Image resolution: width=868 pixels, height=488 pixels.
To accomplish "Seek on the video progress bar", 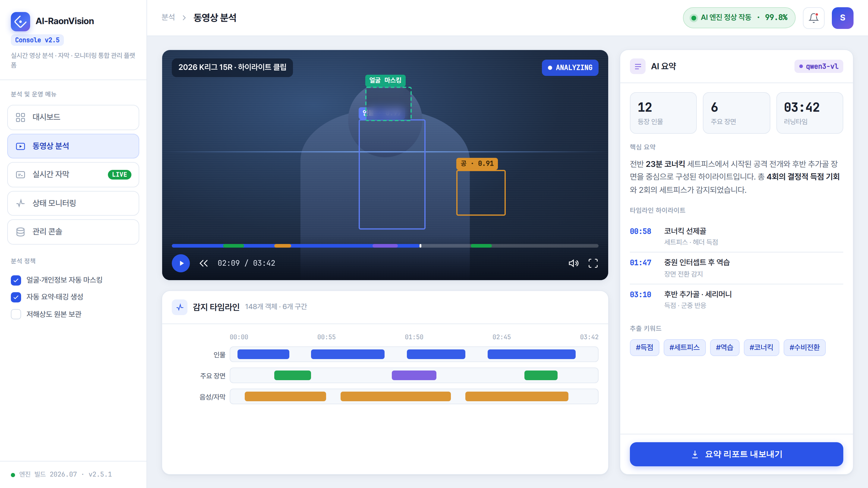I will tap(385, 246).
